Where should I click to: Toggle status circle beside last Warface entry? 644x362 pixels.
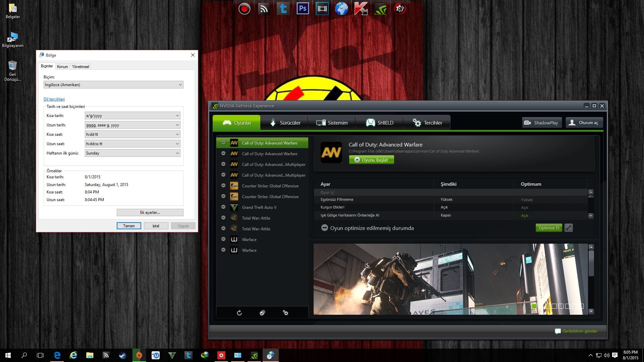click(223, 250)
